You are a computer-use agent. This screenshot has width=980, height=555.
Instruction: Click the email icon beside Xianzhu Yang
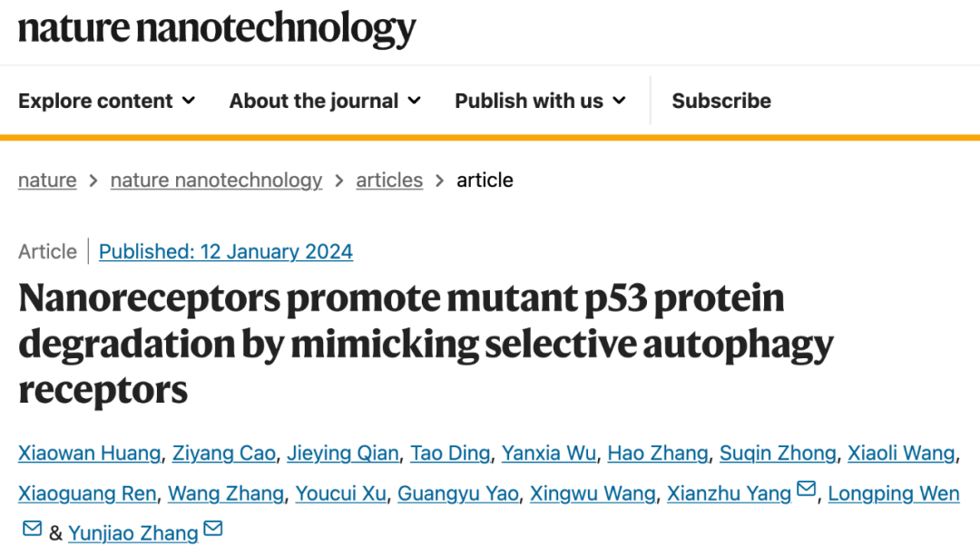point(806,491)
